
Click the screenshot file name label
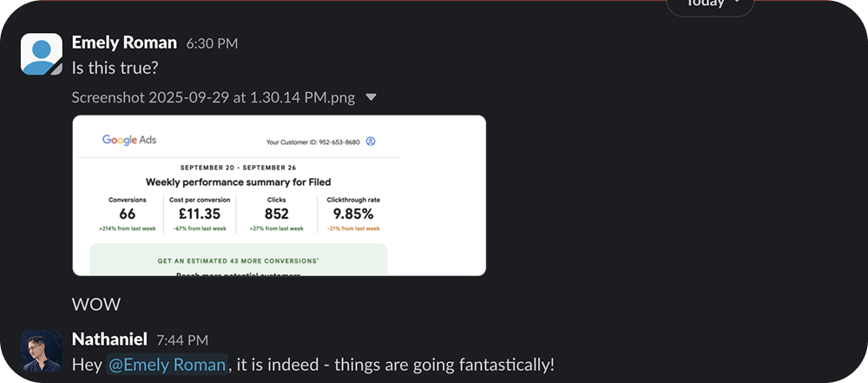pyautogui.click(x=214, y=97)
